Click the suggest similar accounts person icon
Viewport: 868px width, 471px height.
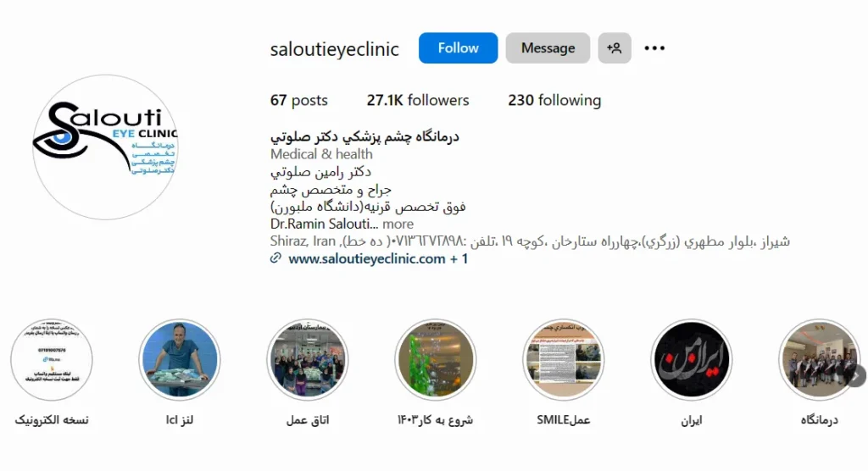615,48
